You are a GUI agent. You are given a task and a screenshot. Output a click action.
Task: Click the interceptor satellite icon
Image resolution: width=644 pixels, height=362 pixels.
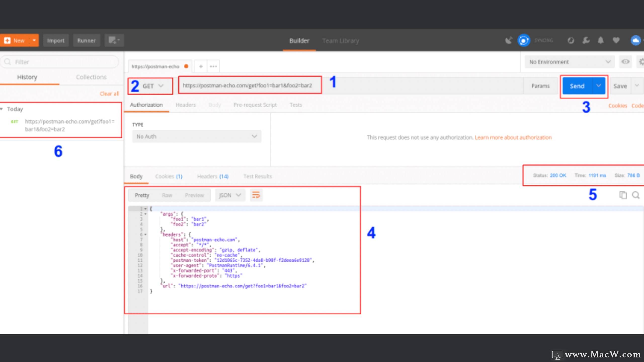pyautogui.click(x=509, y=40)
